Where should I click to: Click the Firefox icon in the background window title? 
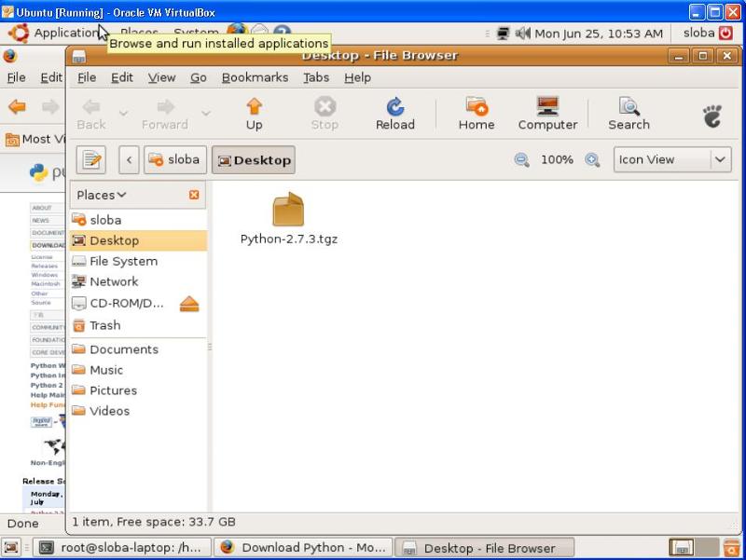pyautogui.click(x=10, y=56)
